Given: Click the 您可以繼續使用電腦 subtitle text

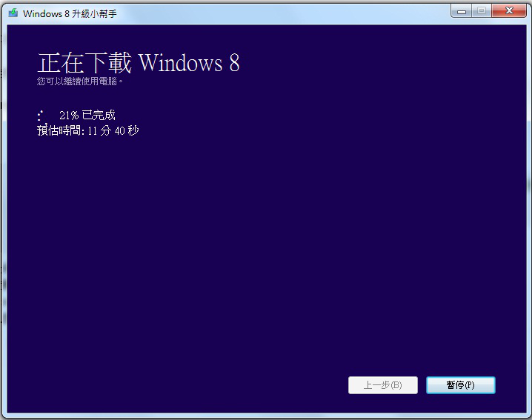Looking at the screenshot, I should 80,81.
